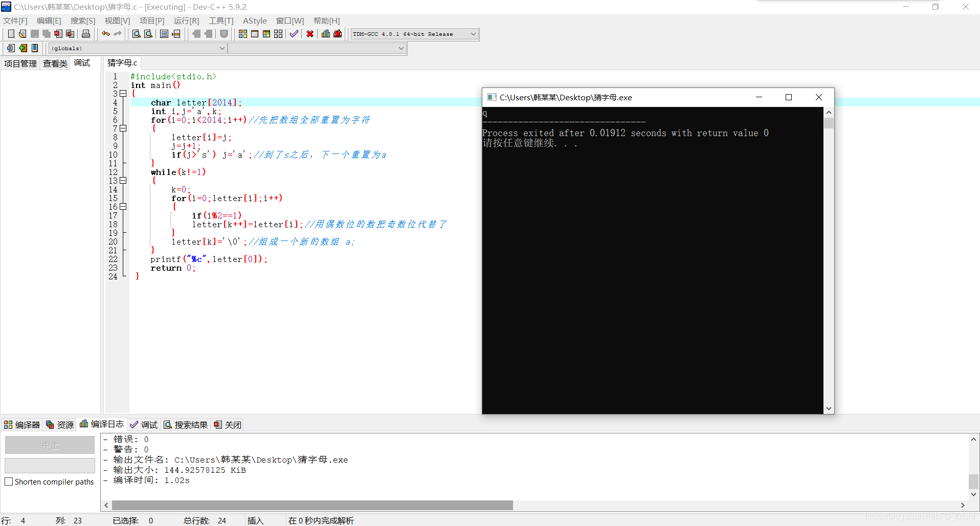Click the first icon in the second toolbar row
980x526 pixels.
point(11,48)
